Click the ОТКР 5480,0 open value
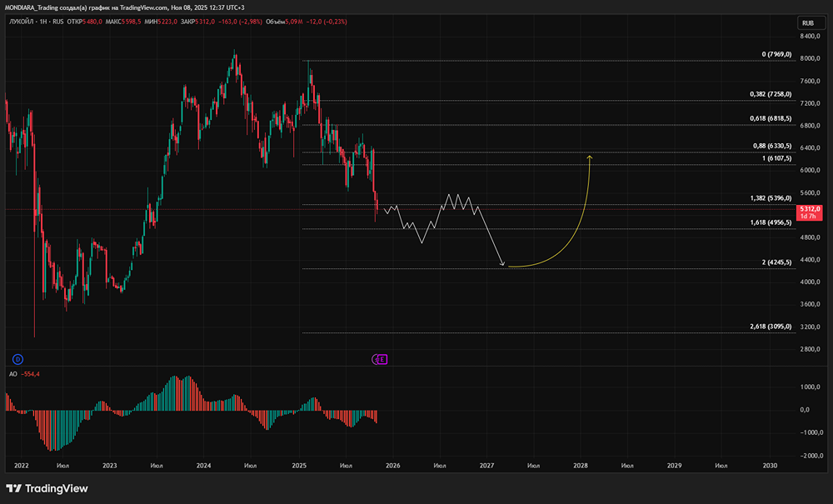Viewport: 833px width, 504px height. click(x=84, y=22)
